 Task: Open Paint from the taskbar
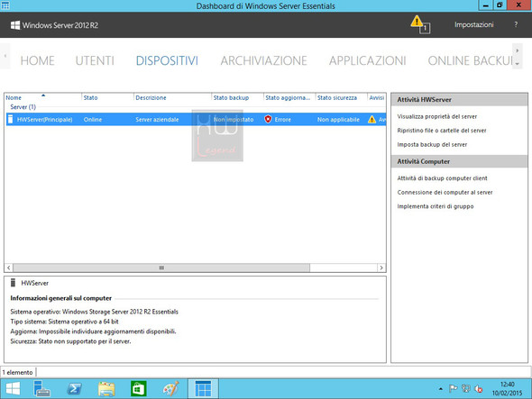170,388
